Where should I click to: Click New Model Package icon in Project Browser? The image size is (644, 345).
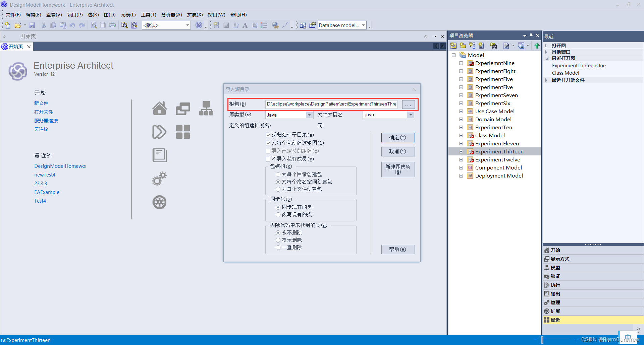[x=453, y=46]
